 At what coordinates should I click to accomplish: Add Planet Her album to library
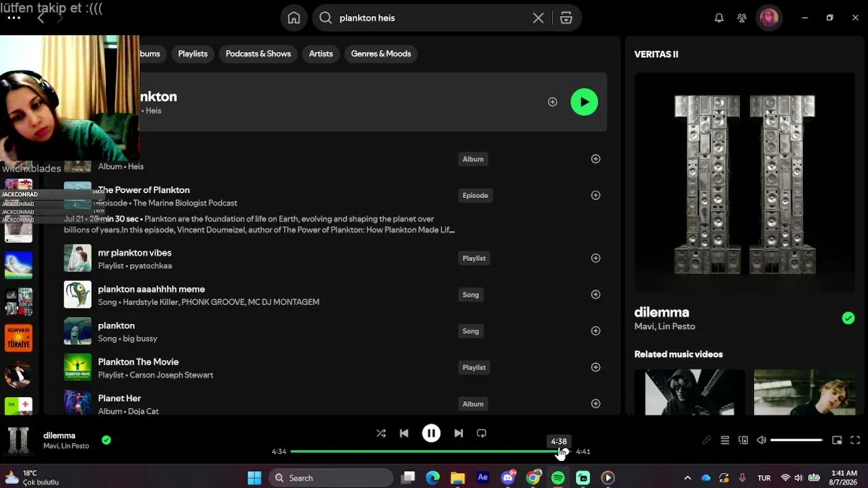tap(595, 403)
